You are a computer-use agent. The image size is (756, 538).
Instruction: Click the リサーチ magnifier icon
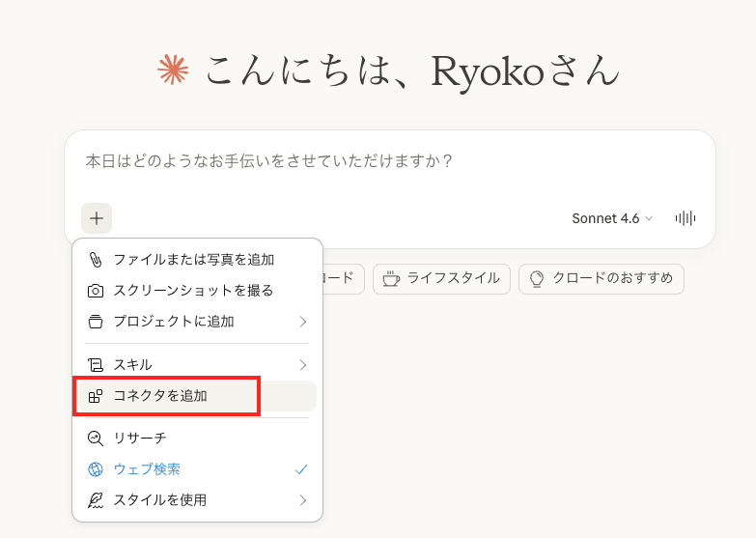tap(96, 438)
